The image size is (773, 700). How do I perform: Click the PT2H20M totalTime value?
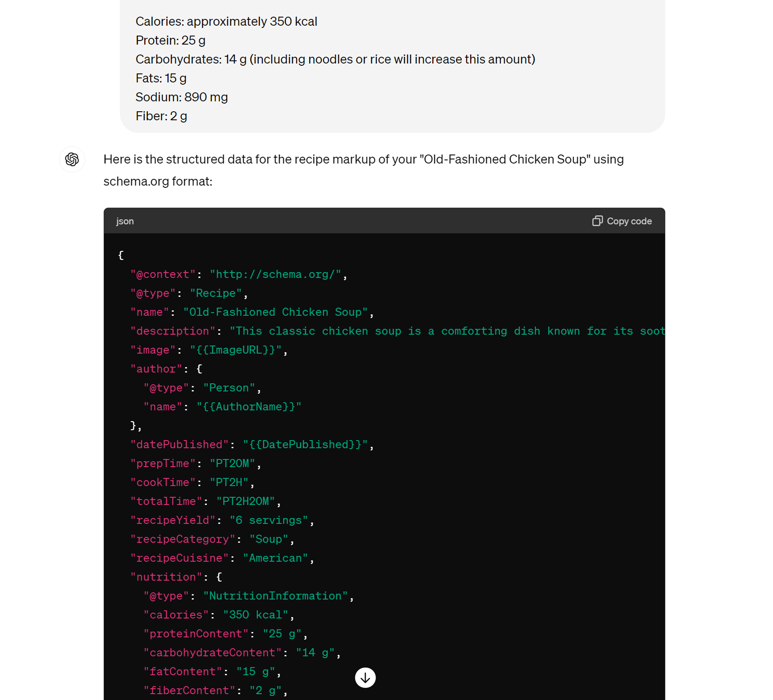click(246, 501)
